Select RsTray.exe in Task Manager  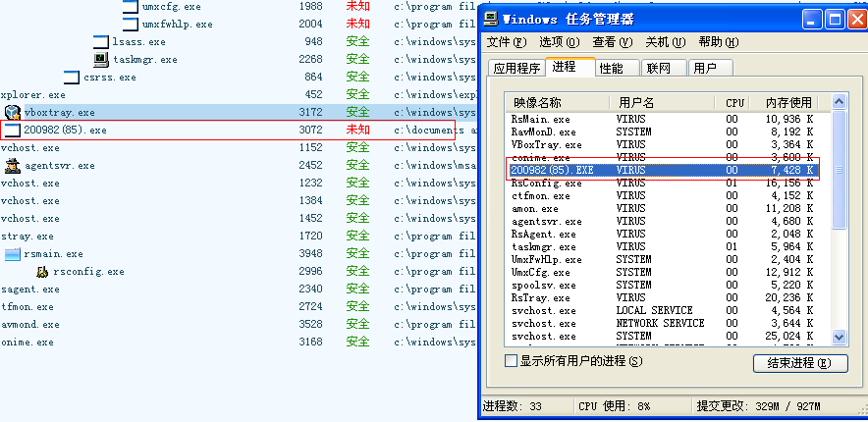pos(662,297)
